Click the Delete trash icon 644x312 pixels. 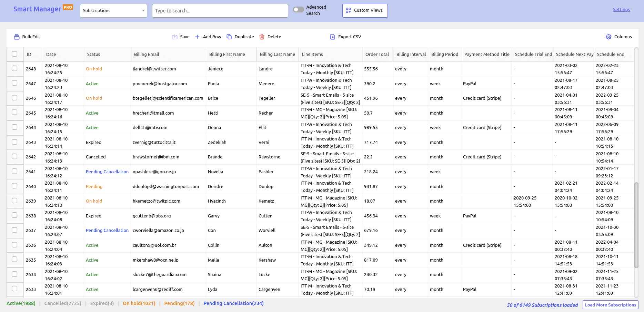[262, 37]
